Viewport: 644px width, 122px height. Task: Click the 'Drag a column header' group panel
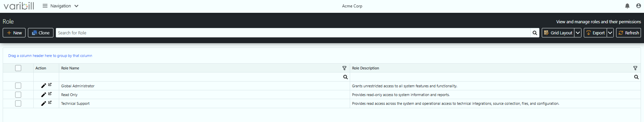[x=50, y=56]
